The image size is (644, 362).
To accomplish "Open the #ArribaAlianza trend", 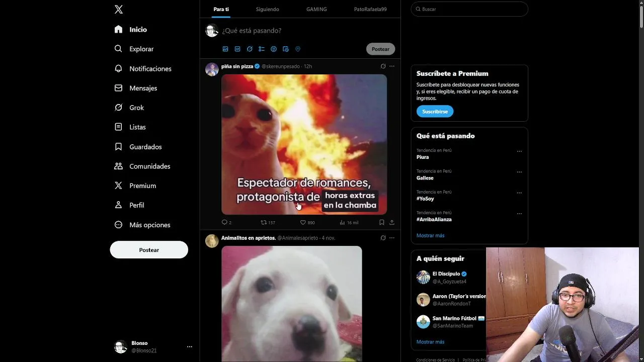I will point(434,219).
